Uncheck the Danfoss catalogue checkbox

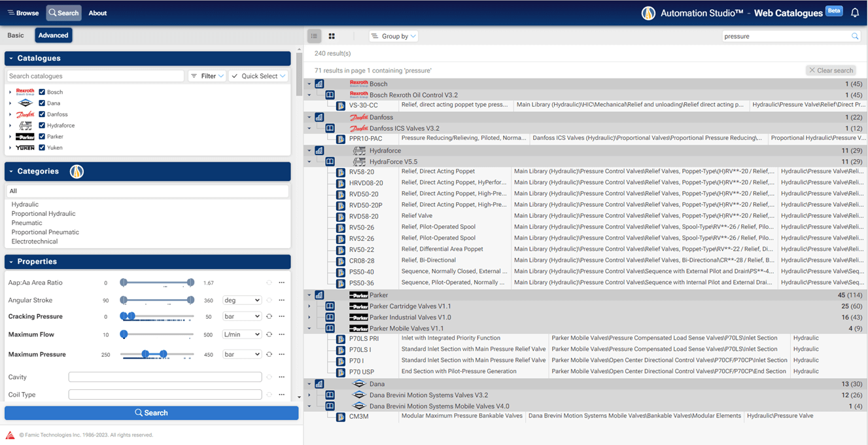point(42,115)
